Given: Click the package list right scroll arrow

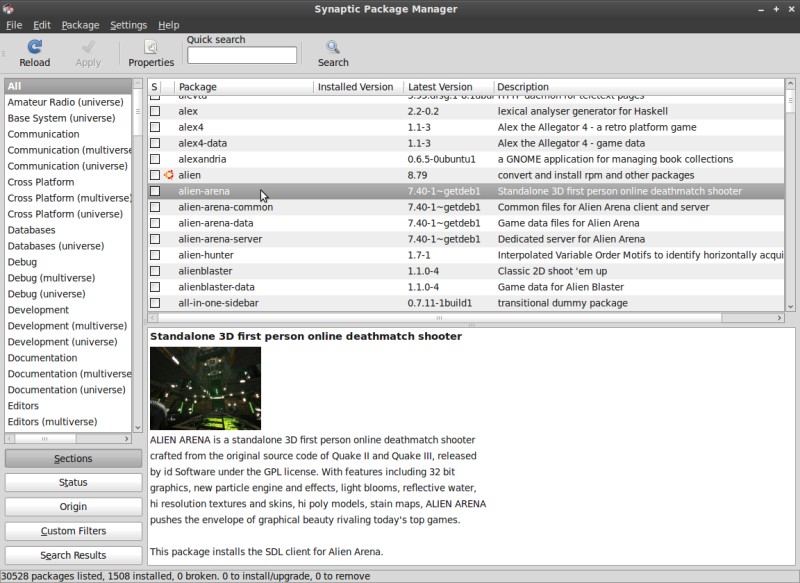Looking at the screenshot, I should pos(780,318).
